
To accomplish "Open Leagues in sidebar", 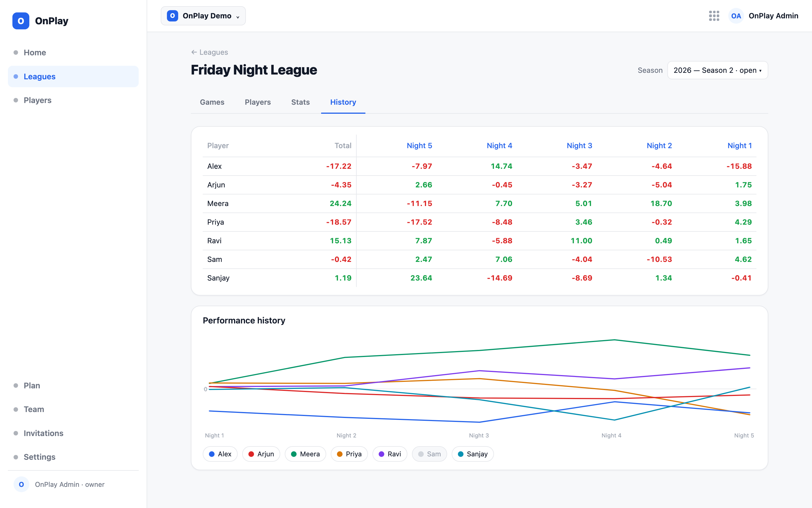I will [x=73, y=76].
